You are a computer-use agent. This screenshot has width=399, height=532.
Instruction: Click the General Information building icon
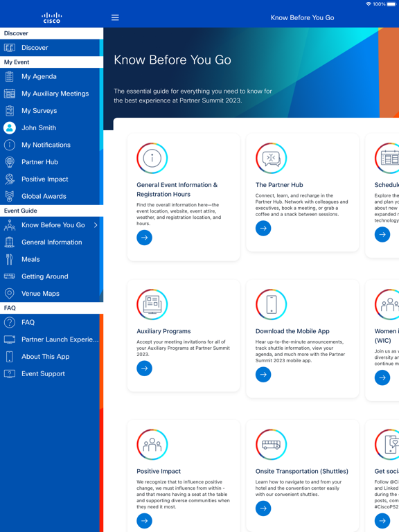point(10,242)
